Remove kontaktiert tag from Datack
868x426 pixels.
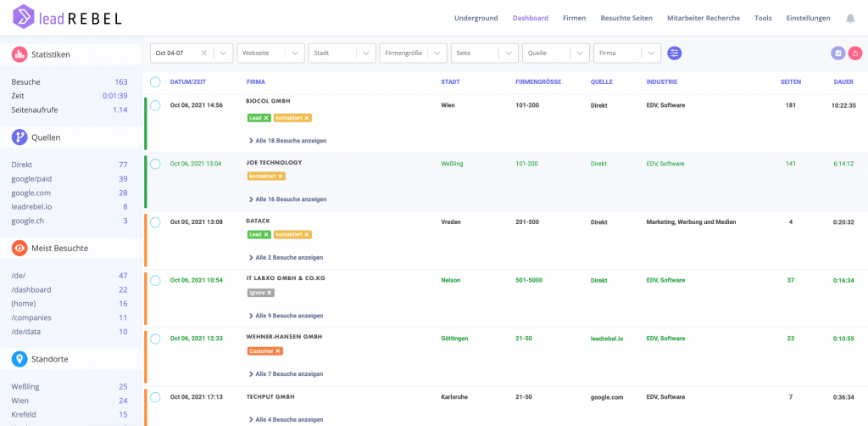(x=306, y=235)
